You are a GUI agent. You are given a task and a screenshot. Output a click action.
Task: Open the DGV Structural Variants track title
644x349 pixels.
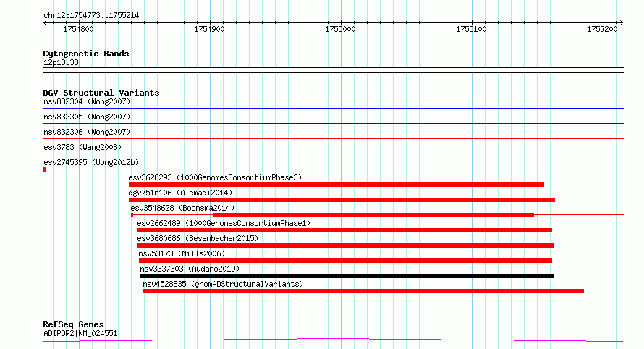101,93
